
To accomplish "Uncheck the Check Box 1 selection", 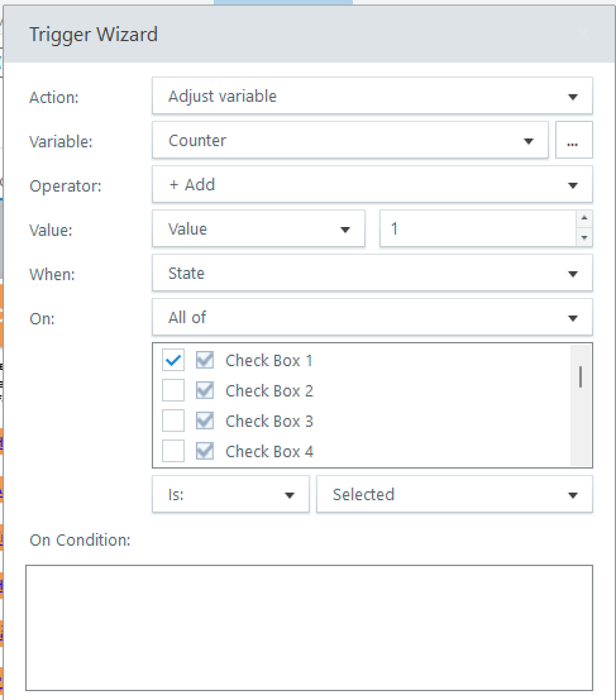I will pyautogui.click(x=173, y=361).
